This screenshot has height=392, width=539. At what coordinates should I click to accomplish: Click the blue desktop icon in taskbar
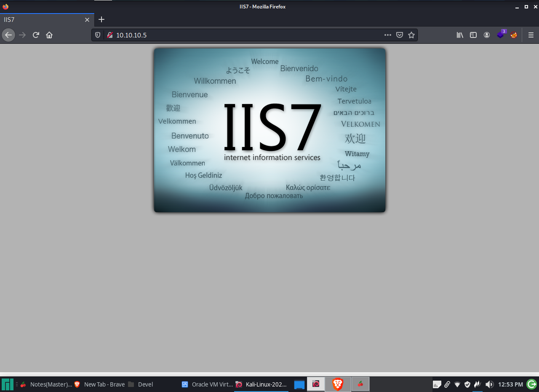pyautogui.click(x=299, y=384)
